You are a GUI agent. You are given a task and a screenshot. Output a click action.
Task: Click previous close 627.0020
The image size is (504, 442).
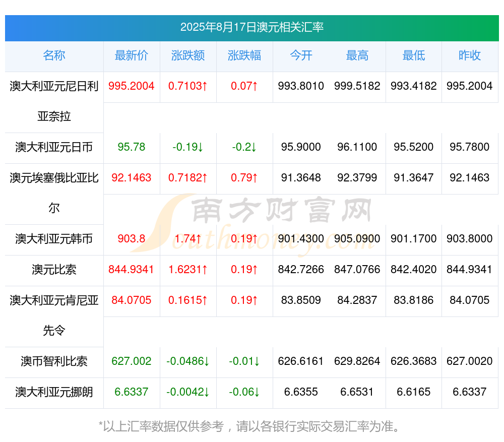pos(470,361)
